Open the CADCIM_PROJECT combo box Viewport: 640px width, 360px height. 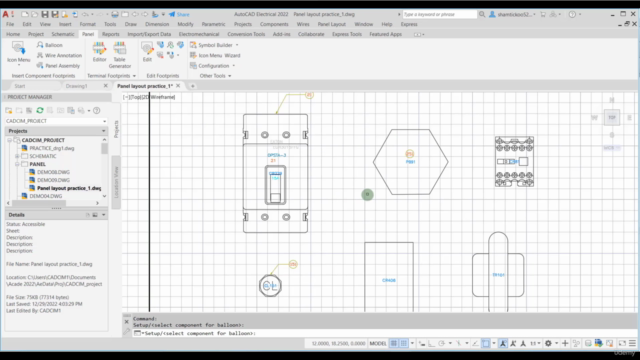tap(56, 121)
